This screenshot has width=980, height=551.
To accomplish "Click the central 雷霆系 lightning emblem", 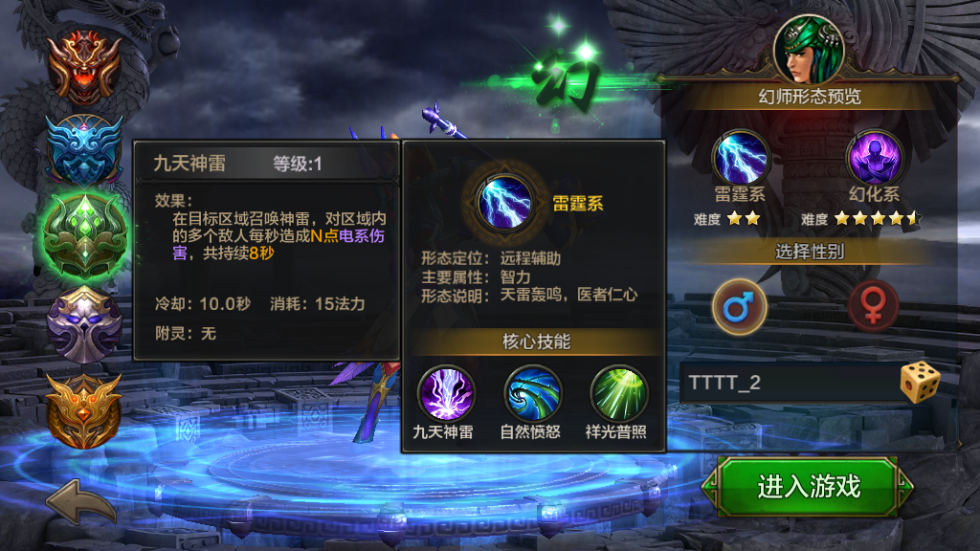I will click(x=504, y=203).
